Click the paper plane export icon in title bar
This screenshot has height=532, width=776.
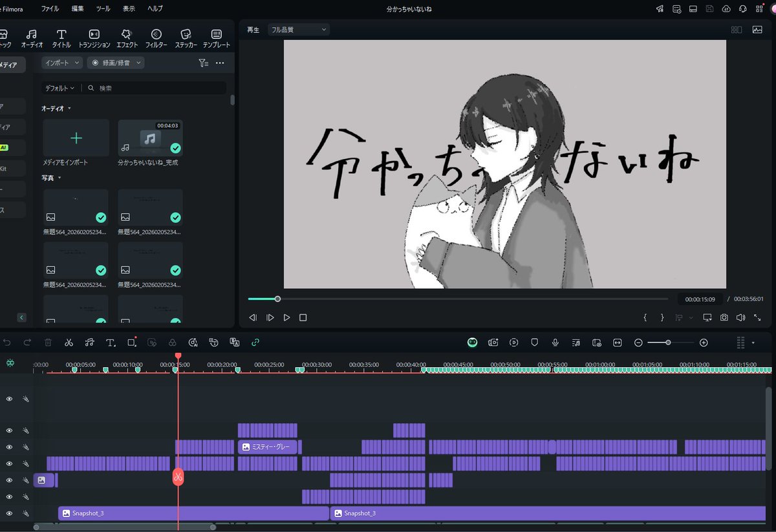coord(660,9)
